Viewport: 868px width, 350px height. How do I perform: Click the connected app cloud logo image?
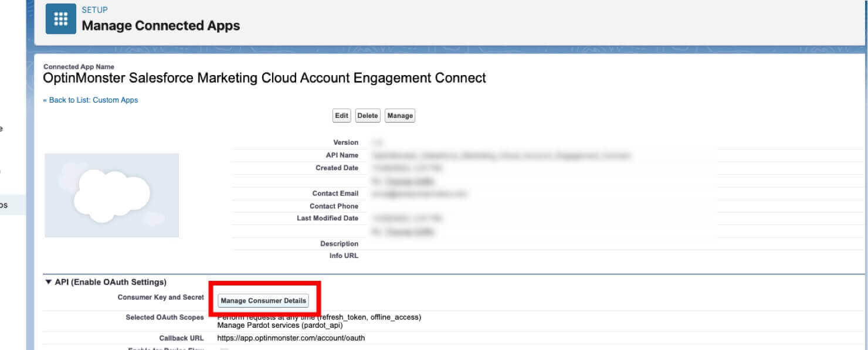(111, 195)
